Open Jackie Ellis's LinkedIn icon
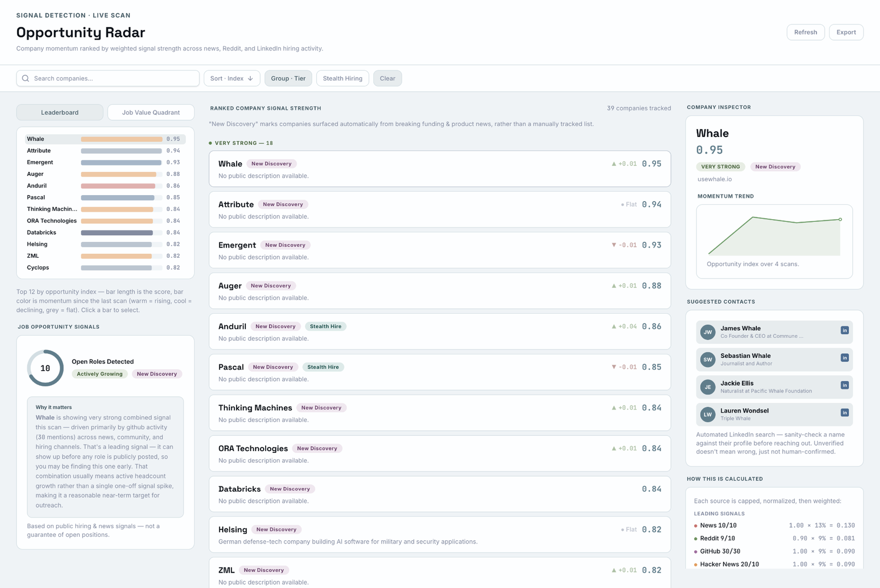880x588 pixels. (x=844, y=385)
